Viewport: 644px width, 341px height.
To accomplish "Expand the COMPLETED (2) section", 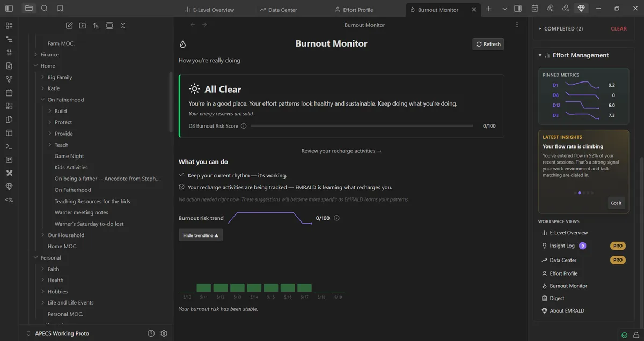I will point(540,29).
